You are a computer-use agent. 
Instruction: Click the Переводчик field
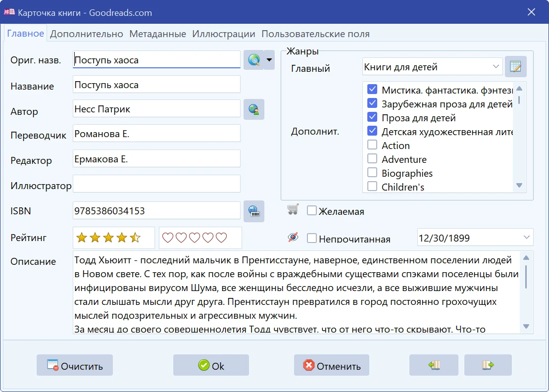coord(156,133)
